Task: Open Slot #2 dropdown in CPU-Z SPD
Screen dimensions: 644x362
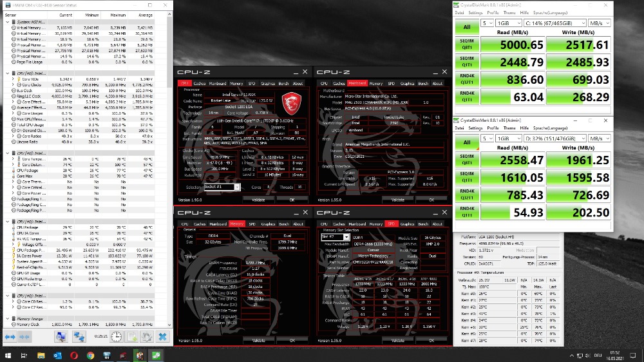Action: click(x=335, y=237)
